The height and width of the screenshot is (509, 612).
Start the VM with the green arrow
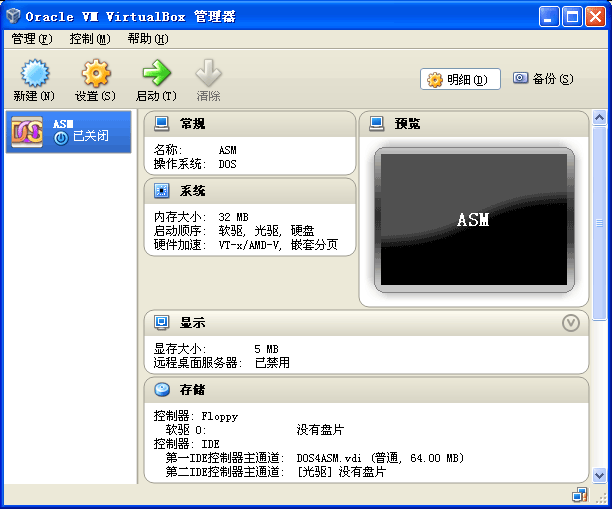coord(157,73)
